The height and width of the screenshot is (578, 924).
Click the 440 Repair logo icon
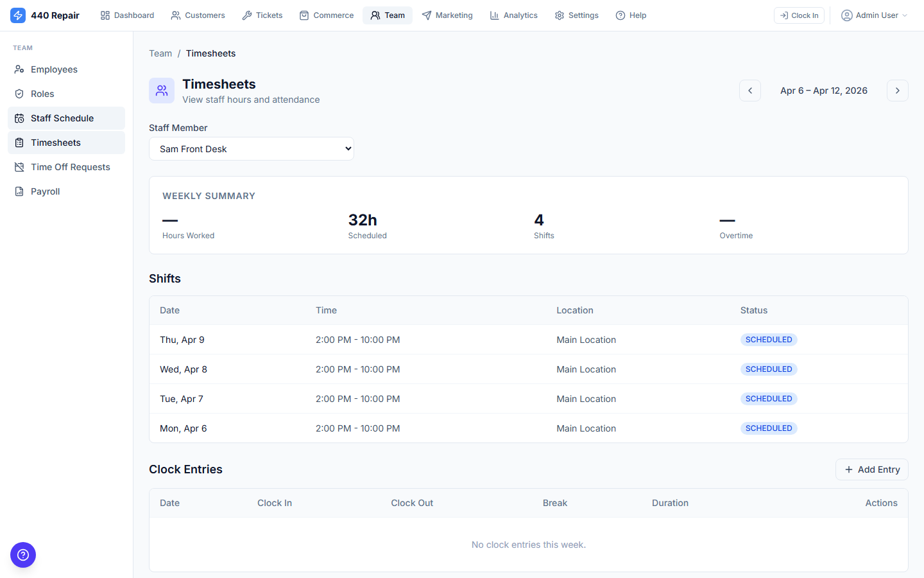pyautogui.click(x=18, y=15)
